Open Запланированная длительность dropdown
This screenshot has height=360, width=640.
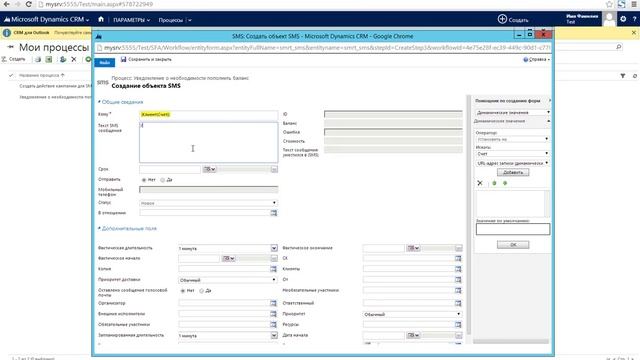[274, 336]
